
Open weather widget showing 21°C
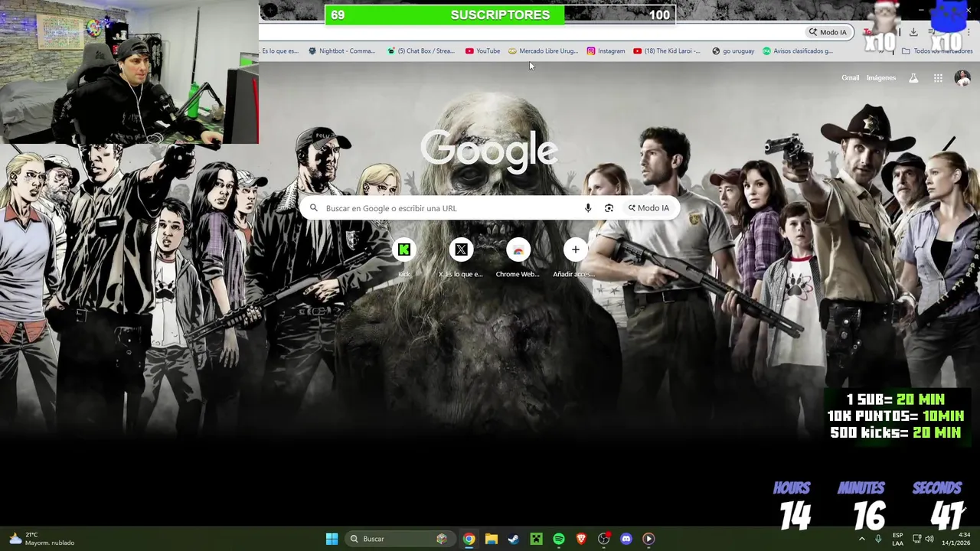42,539
